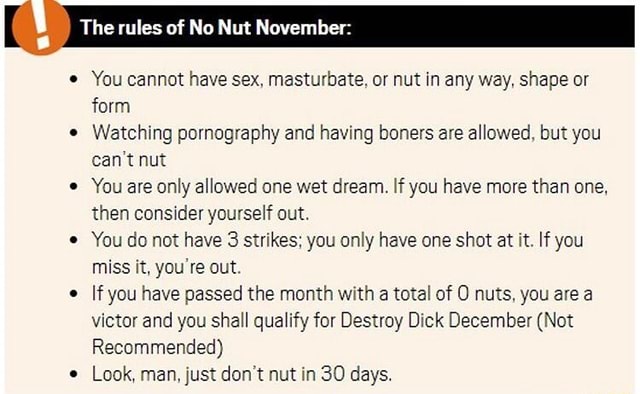Viewport: 640px width, 394px height.
Task: Click the text "can't nut" line
Action: tap(129, 160)
